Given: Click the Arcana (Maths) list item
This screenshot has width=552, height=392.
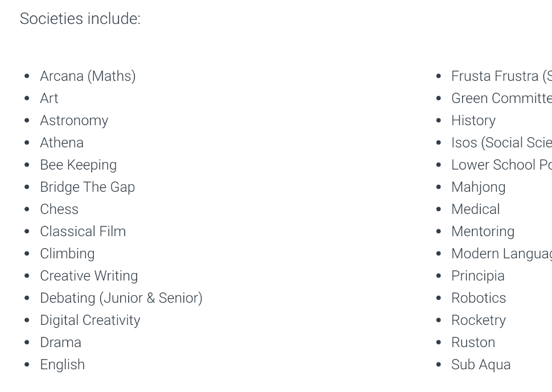Looking at the screenshot, I should click(88, 76).
